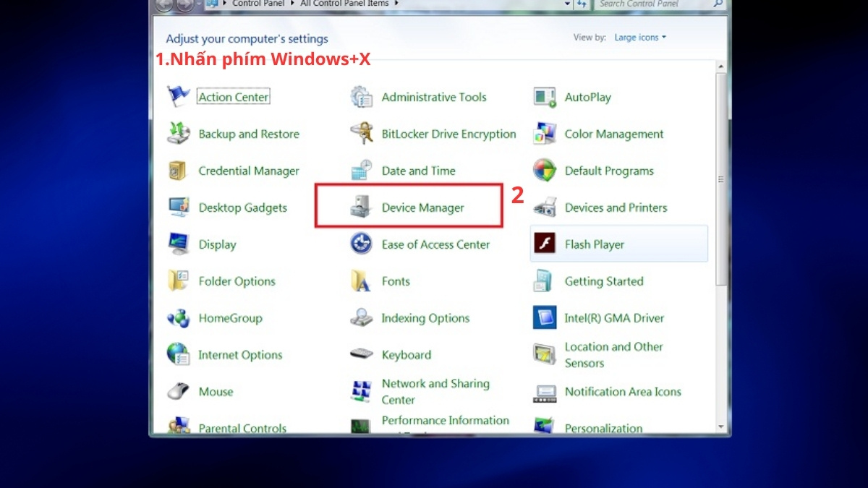The width and height of the screenshot is (868, 488).
Task: Click the Fonts folder icon
Action: (362, 281)
